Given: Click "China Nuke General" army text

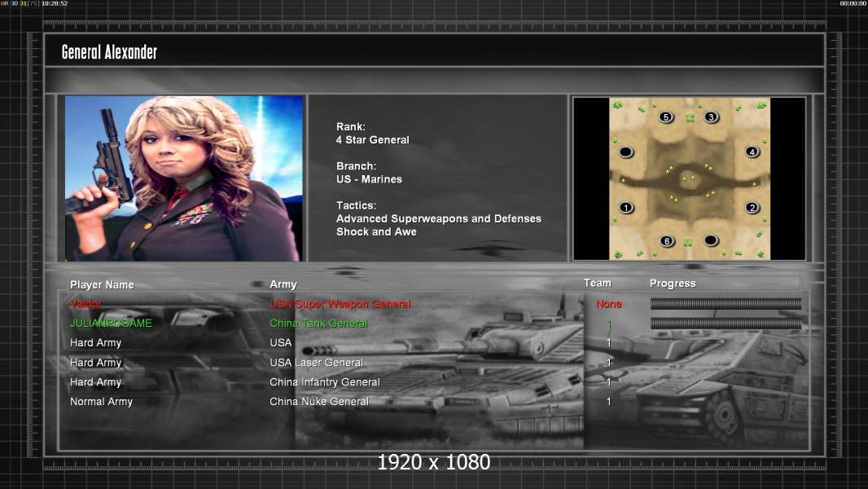Looking at the screenshot, I should point(319,402).
